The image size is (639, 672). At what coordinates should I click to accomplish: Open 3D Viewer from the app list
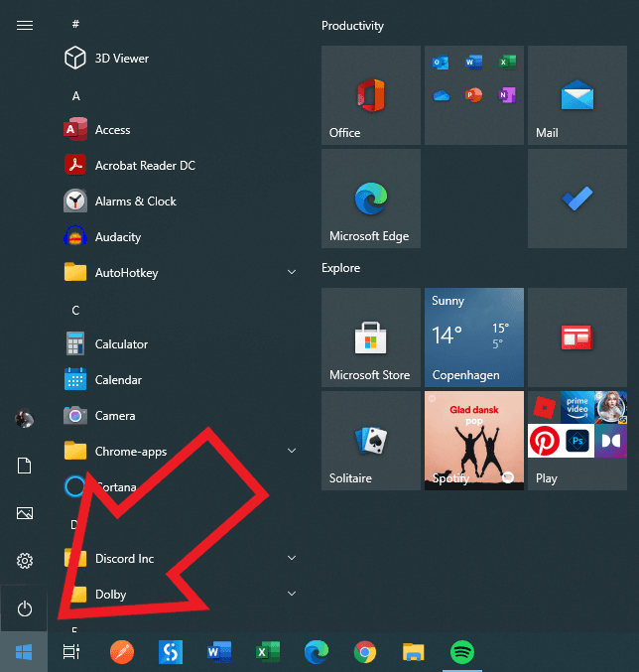pos(178,59)
